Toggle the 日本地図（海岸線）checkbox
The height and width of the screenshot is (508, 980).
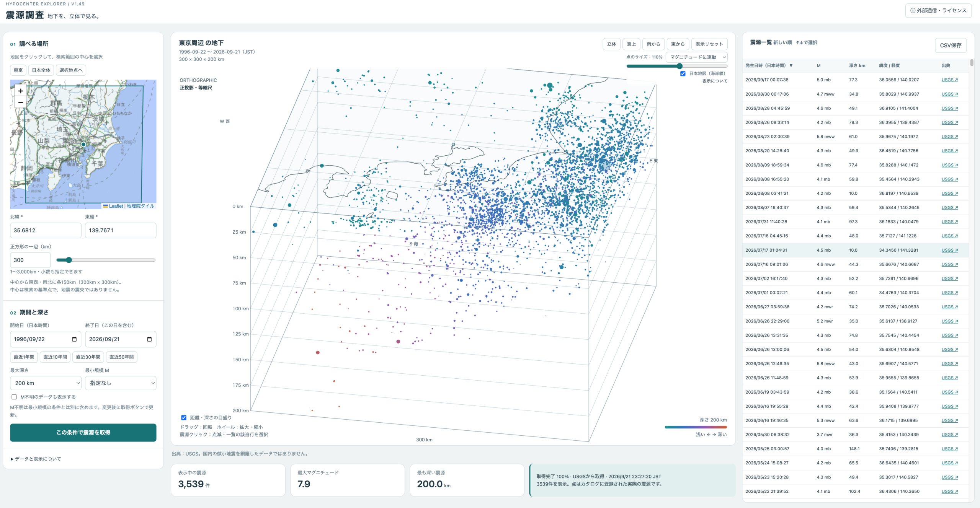tap(683, 73)
